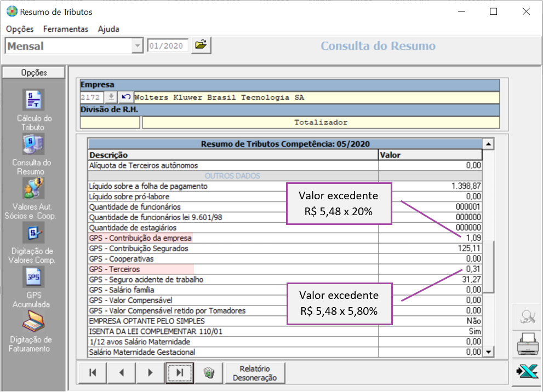The height and width of the screenshot is (392, 543).
Task: Select the GPS - Contribuição da empresa row
Action: coord(285,238)
